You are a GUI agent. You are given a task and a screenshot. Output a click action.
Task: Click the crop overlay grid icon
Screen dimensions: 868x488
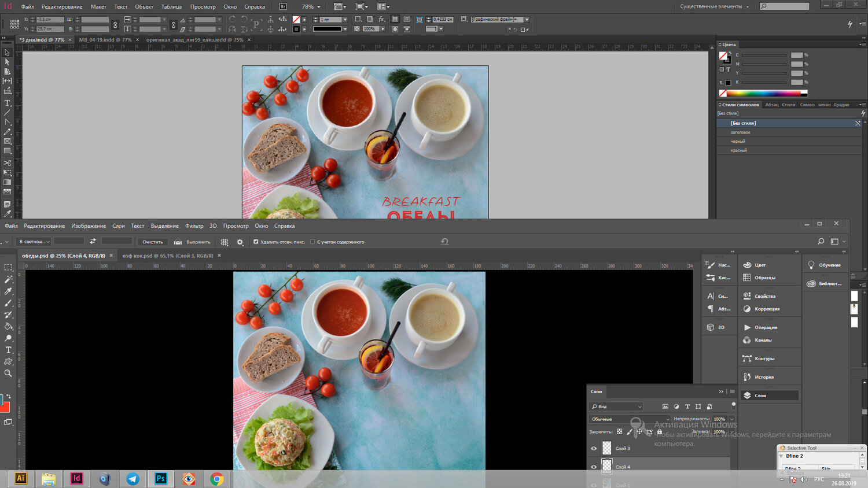(225, 242)
